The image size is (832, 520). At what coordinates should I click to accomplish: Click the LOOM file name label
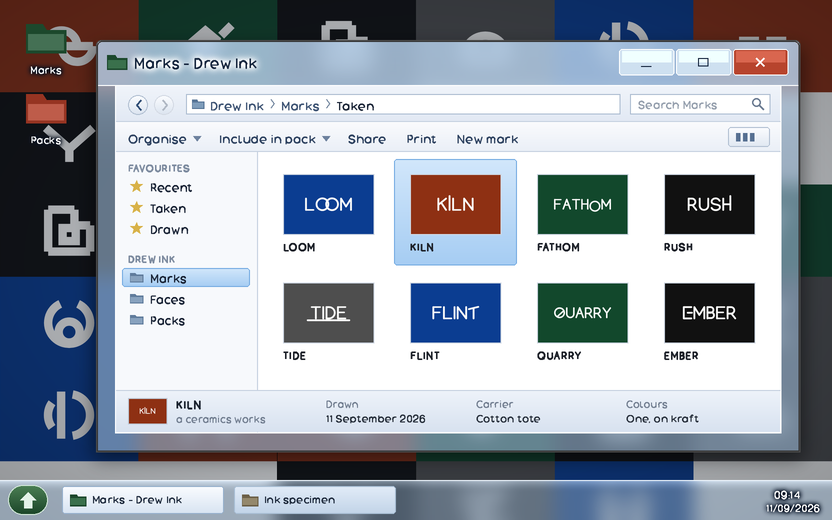[299, 247]
